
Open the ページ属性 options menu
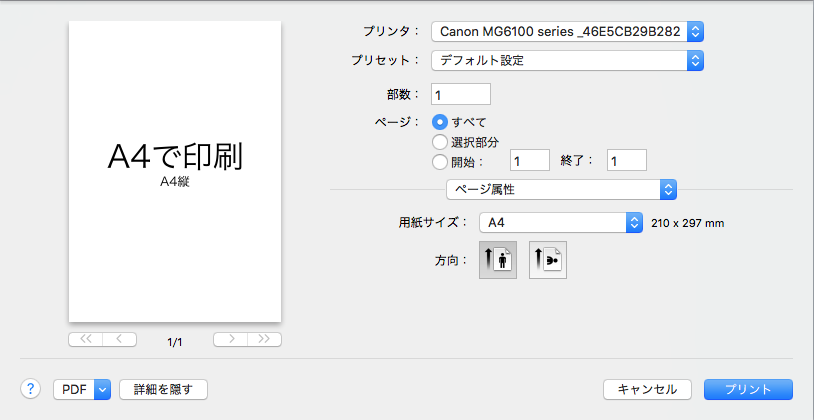(x=561, y=189)
